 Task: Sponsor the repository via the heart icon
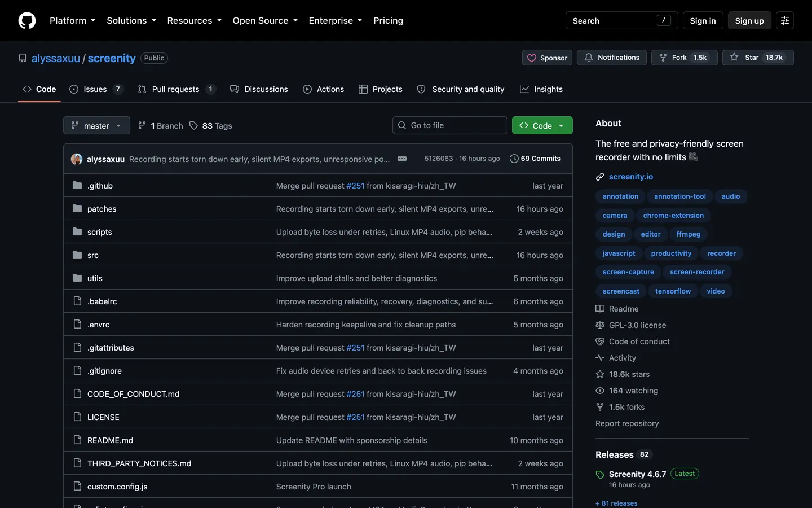click(x=547, y=58)
